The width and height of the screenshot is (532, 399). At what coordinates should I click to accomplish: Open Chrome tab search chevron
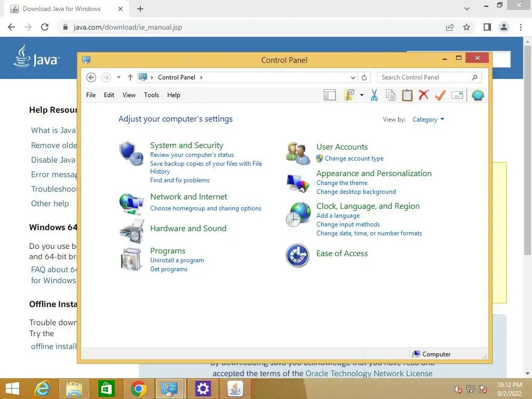pos(467,9)
